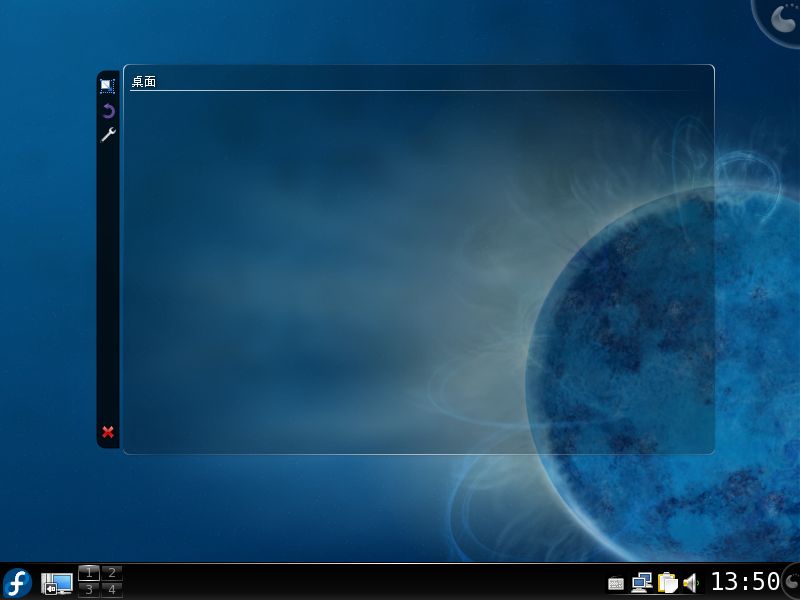Click the show desktop monitor icon in panel
The height and width of the screenshot is (600, 800).
[x=57, y=584]
